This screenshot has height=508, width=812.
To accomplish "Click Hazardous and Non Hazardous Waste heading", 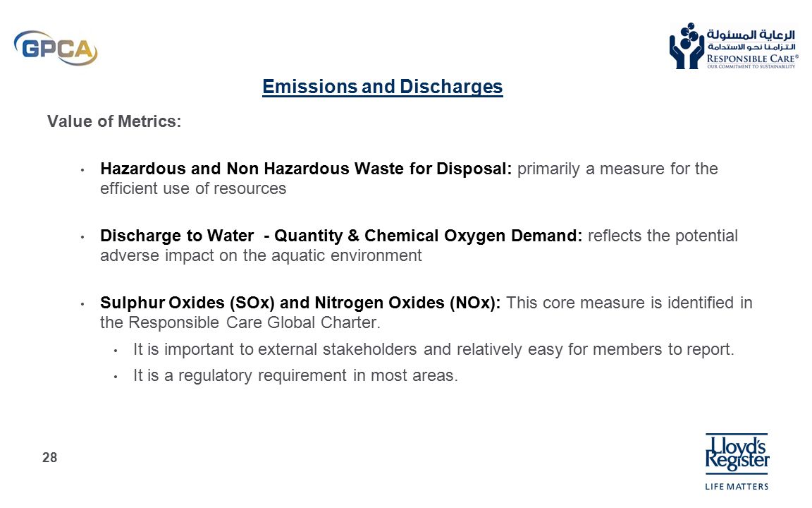I will [306, 169].
